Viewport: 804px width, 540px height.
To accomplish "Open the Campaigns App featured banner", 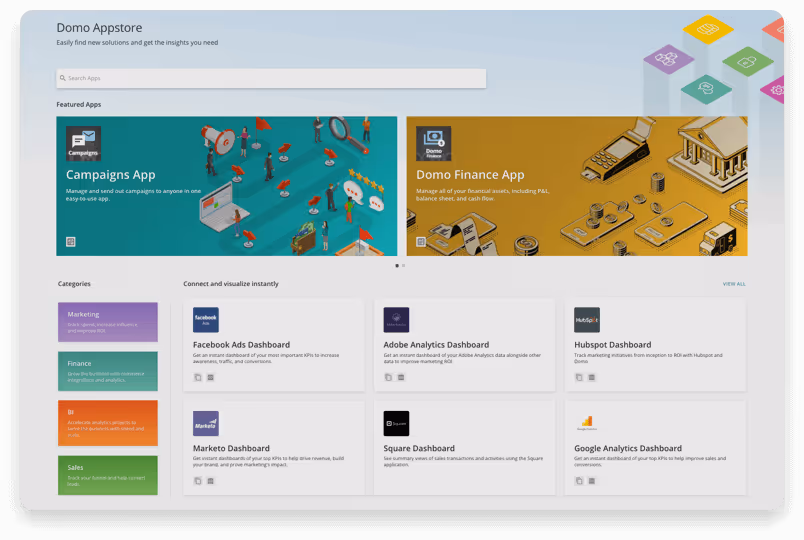I will [x=227, y=186].
